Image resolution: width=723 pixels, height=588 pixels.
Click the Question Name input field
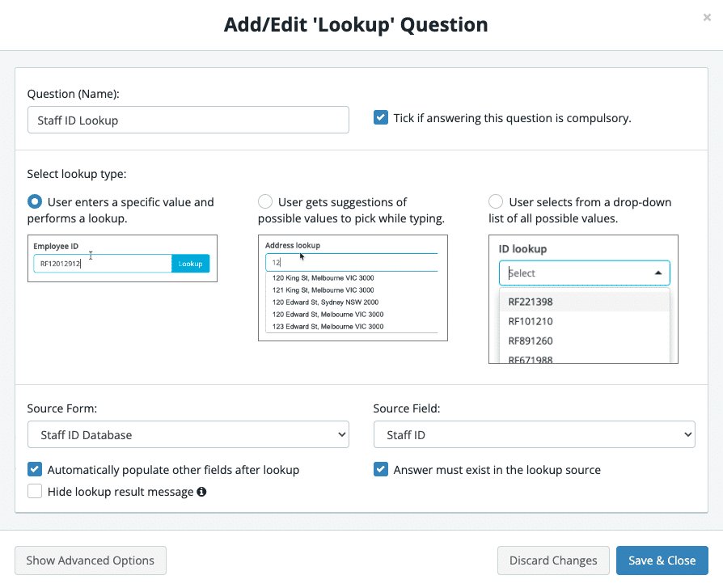click(x=188, y=120)
